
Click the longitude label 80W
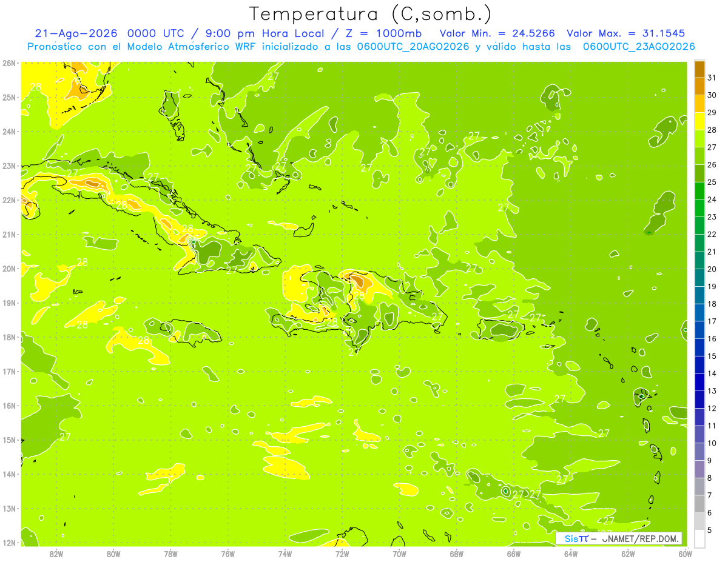point(113,554)
